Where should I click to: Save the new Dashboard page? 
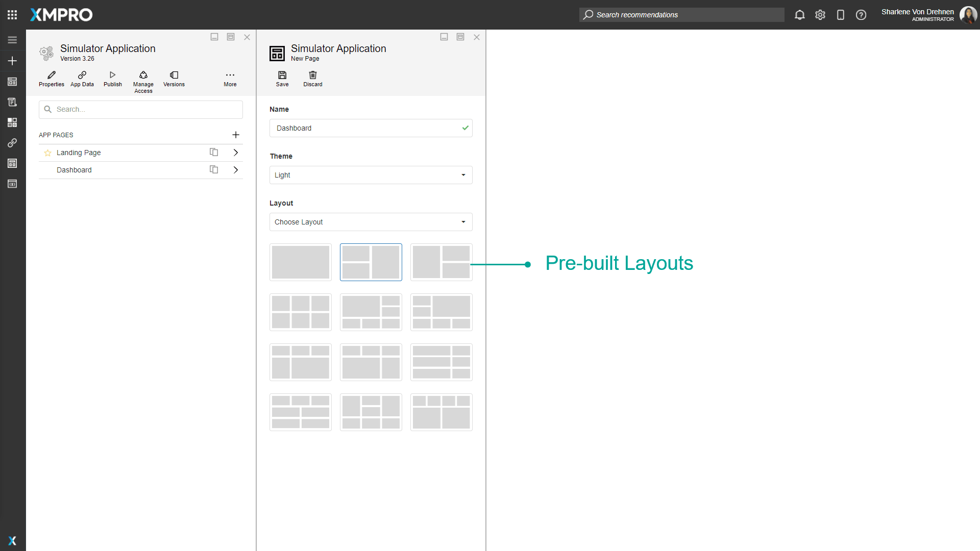coord(282,79)
